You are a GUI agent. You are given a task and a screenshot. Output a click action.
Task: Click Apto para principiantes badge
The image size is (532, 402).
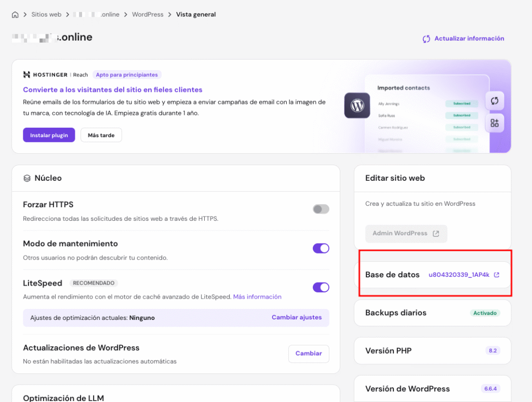coord(127,75)
